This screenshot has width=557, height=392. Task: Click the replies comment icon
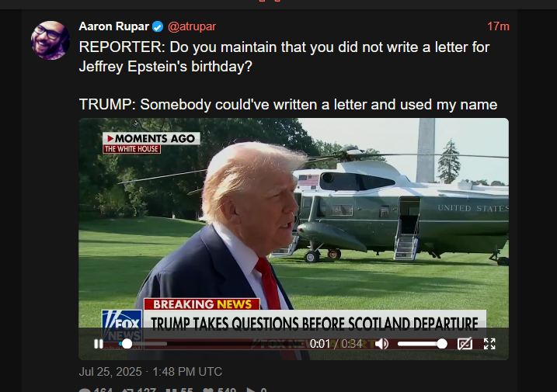85,390
